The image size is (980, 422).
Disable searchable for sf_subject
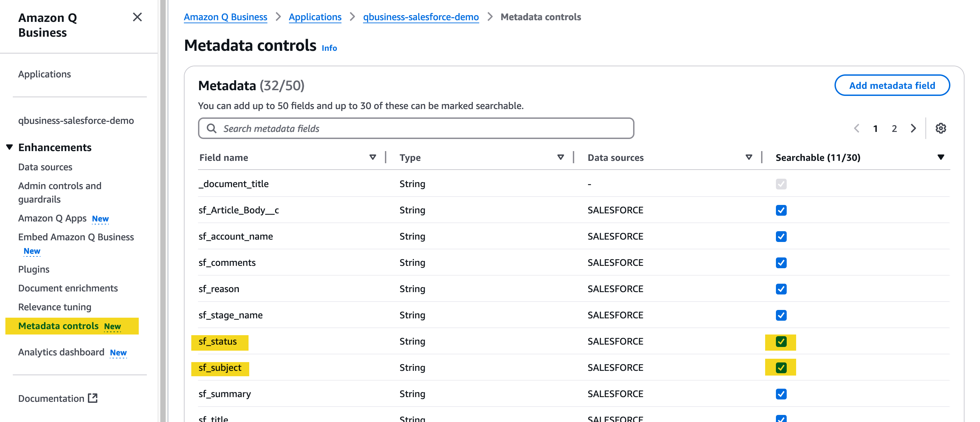[781, 367]
